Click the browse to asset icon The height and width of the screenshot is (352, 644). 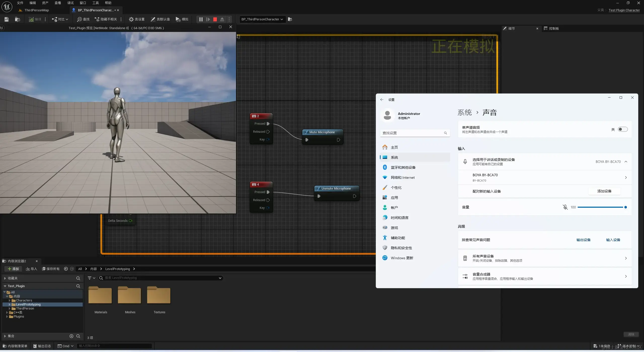pos(17,19)
